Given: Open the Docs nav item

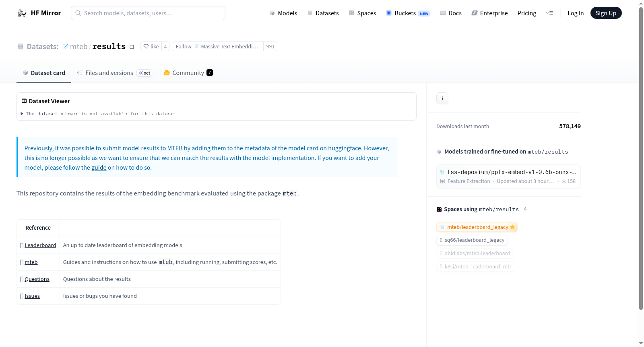Looking at the screenshot, I should pos(450,13).
